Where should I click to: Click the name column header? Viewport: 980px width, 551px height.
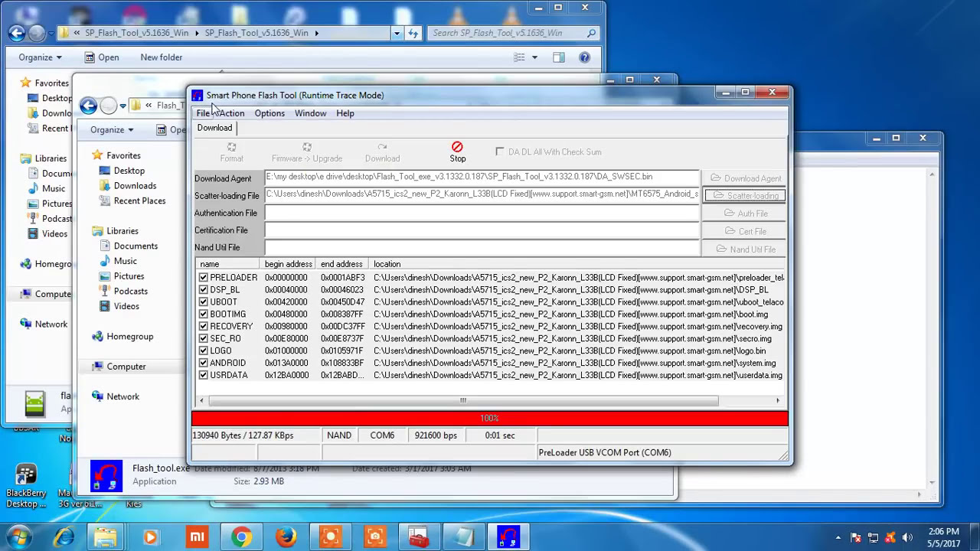click(227, 264)
